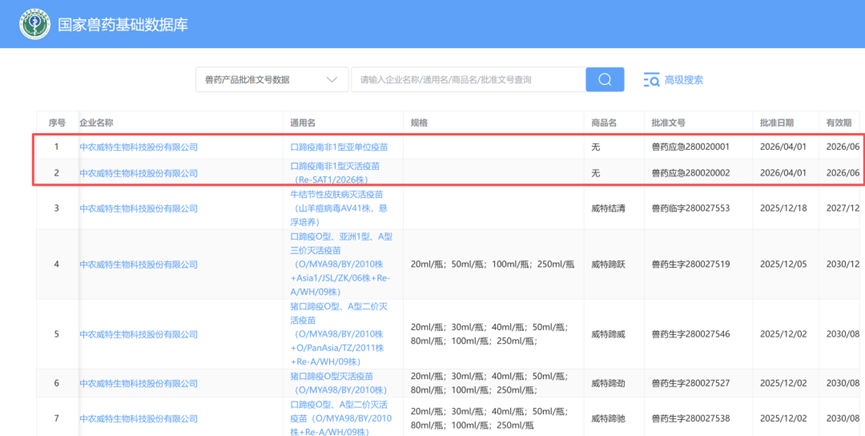Select approval number 兽药应急280020001 cell

coord(690,147)
